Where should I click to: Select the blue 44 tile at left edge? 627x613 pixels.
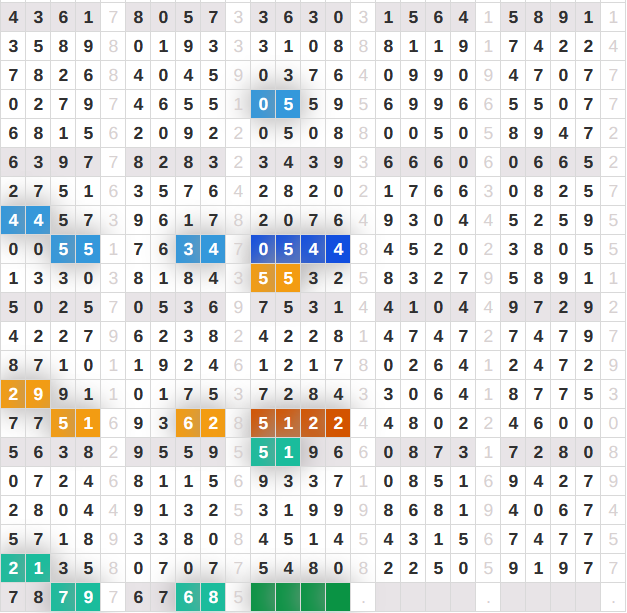[25, 220]
